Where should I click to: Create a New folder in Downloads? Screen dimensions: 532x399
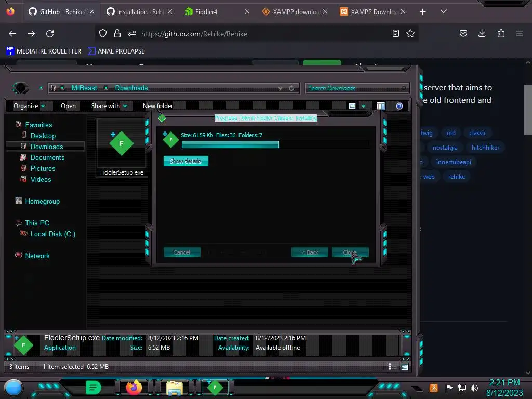[x=158, y=106]
